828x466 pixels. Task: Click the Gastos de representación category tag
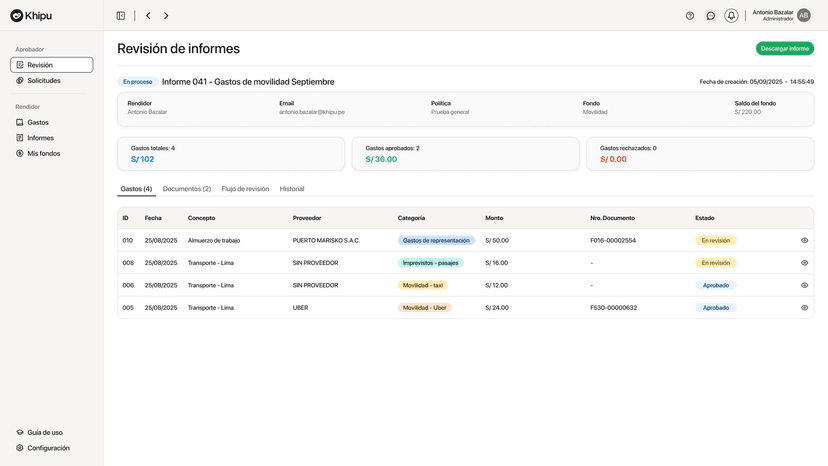pos(436,240)
